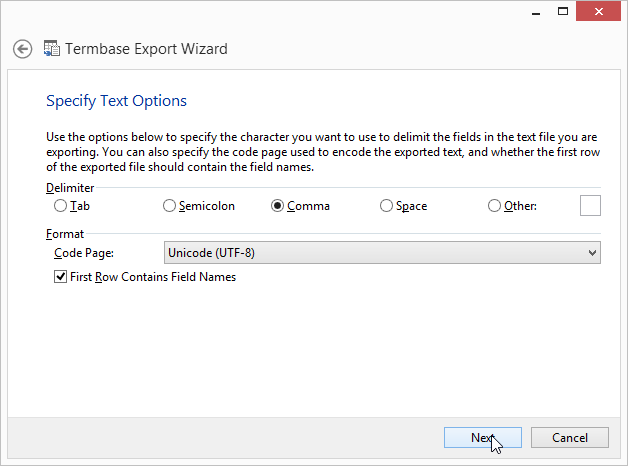Select the Other delimiter radio button
The width and height of the screenshot is (628, 466).
point(494,206)
